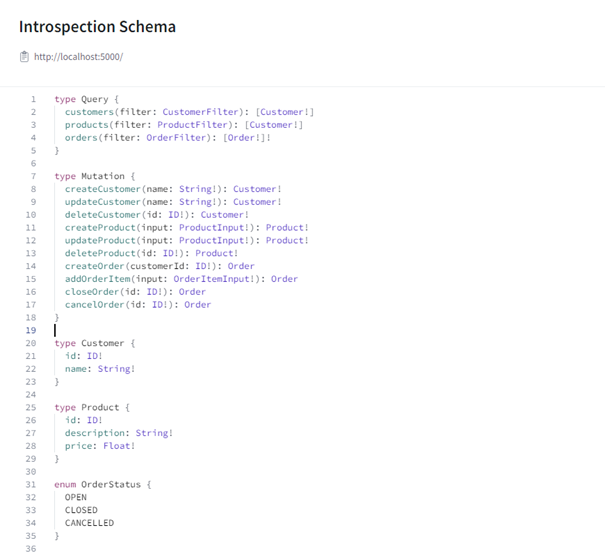Click line number 25 in gutter
This screenshot has height=553, width=605.
point(31,408)
